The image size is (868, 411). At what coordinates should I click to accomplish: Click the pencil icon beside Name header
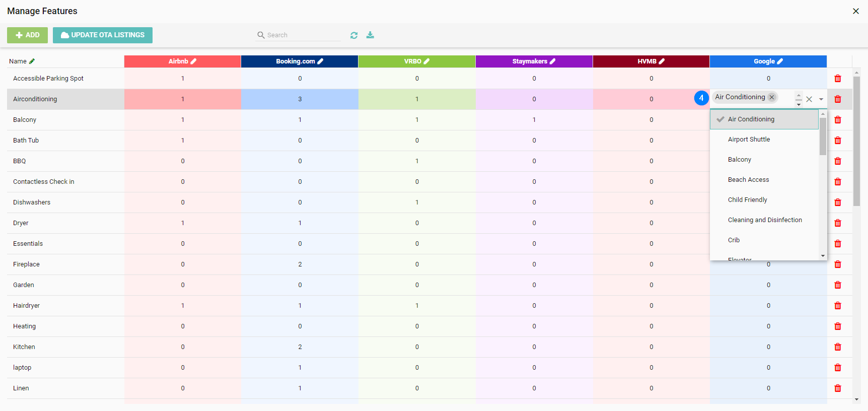click(x=32, y=61)
